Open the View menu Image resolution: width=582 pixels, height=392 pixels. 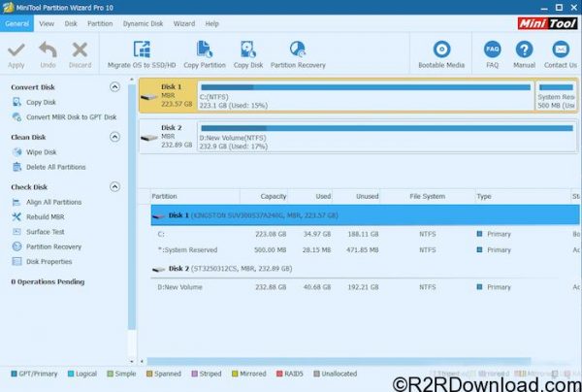[x=47, y=23]
